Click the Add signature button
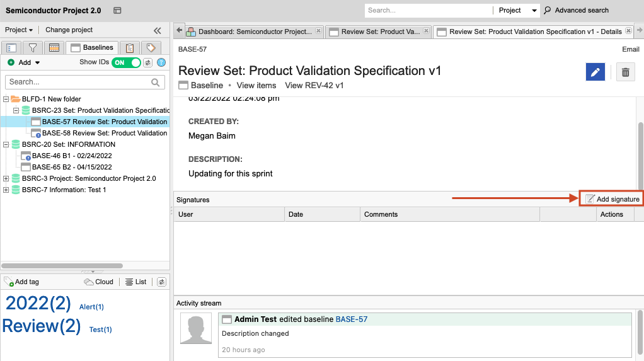This screenshot has width=644, height=361. click(612, 199)
